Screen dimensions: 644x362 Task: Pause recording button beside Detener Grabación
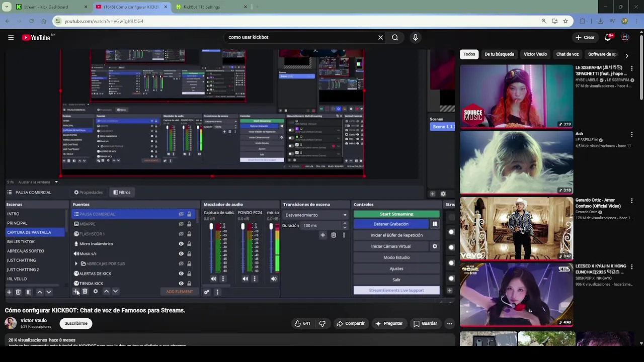tap(435, 224)
